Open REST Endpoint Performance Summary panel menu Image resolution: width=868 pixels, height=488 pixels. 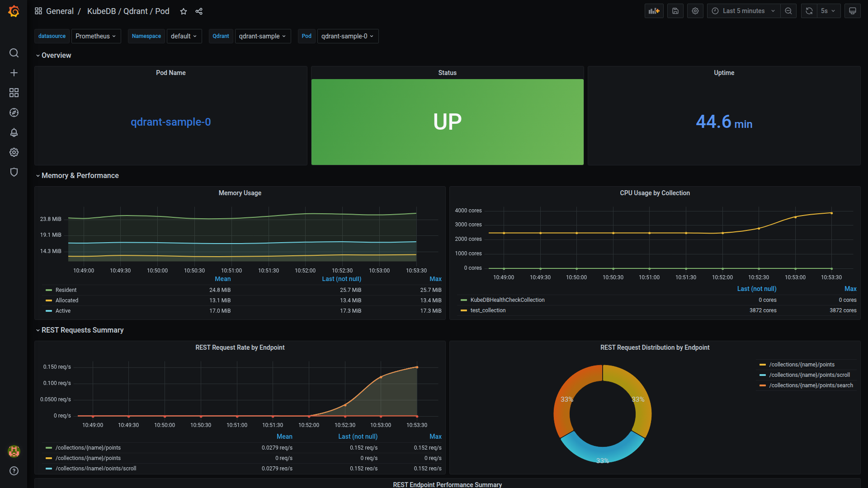pyautogui.click(x=448, y=484)
